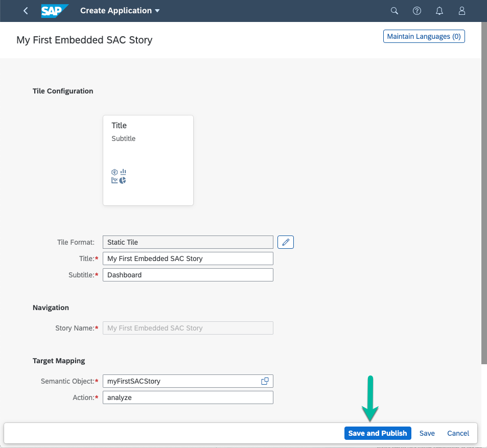Click Maintain Languages (0) button

point(424,36)
